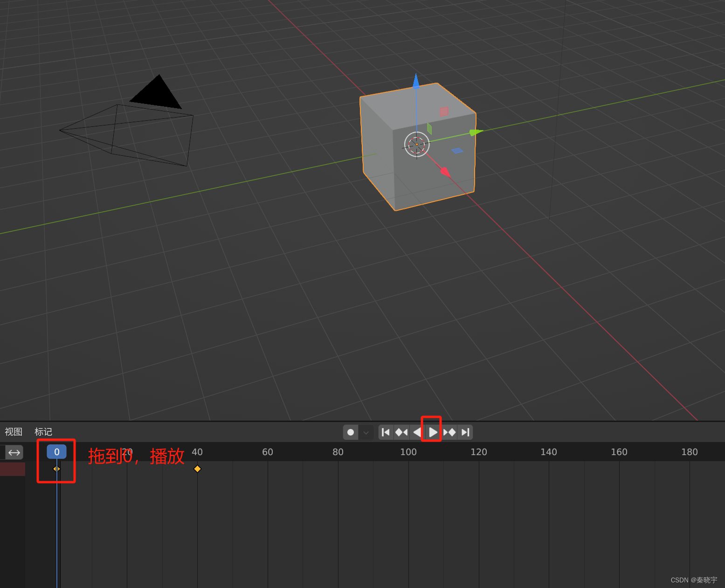
Task: Jump to the previous keyframe
Action: [x=401, y=432]
